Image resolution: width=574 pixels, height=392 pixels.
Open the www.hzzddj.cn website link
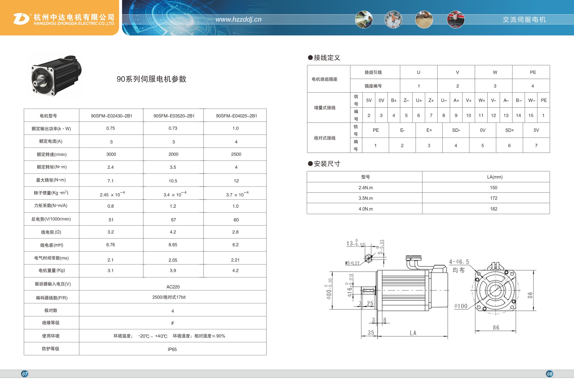pos(238,19)
